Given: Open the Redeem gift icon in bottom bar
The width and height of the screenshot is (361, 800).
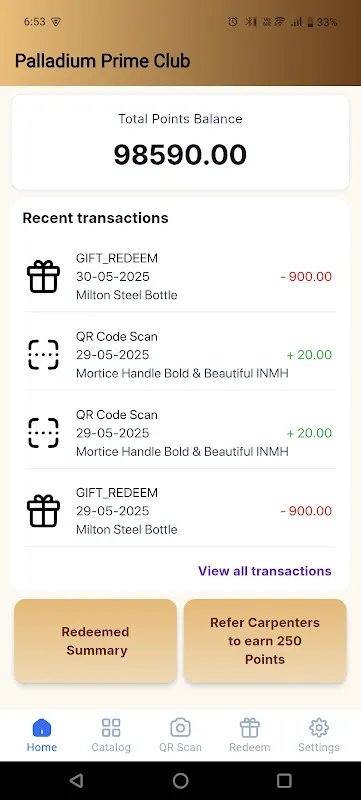Looking at the screenshot, I should tap(249, 728).
